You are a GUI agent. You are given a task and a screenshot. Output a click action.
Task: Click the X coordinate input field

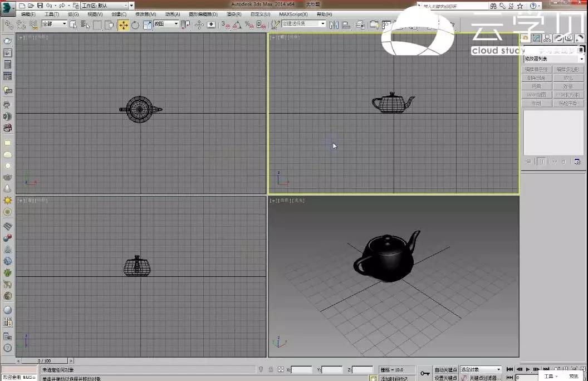(x=301, y=370)
